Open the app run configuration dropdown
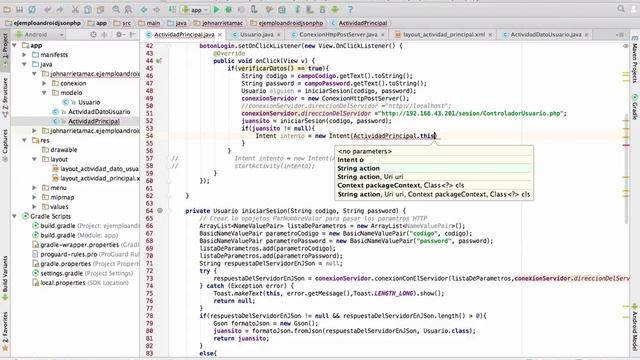This screenshot has width=640, height=360. coord(195,9)
